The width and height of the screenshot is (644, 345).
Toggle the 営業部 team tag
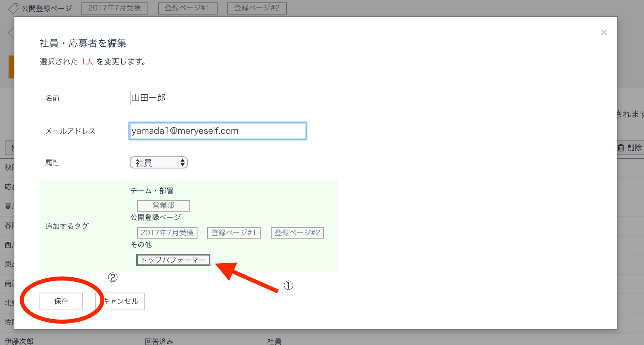(x=163, y=206)
